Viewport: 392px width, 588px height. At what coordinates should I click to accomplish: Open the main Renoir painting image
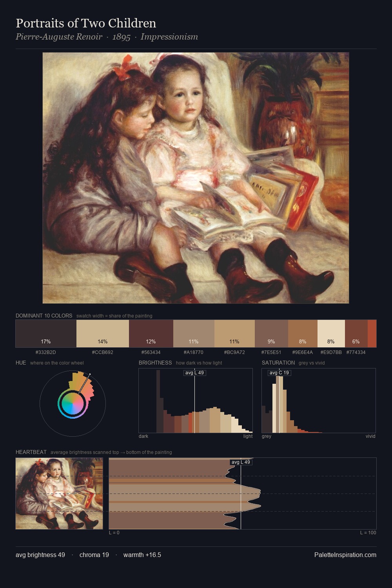pos(196,178)
